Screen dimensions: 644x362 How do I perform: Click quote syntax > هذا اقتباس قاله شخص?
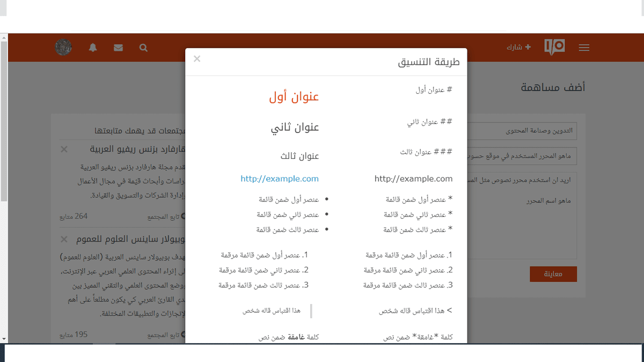pos(416,311)
